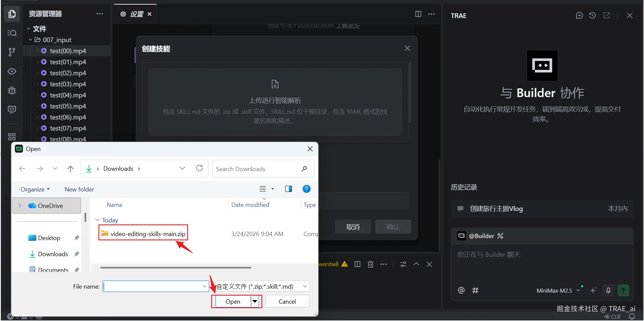
Task: Click the microphone voice input icon
Action: tap(608, 290)
